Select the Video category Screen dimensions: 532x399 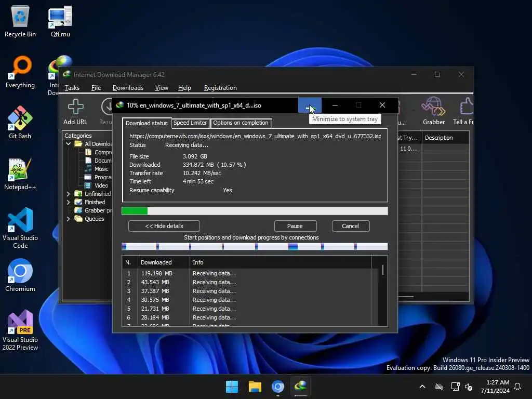pyautogui.click(x=97, y=185)
